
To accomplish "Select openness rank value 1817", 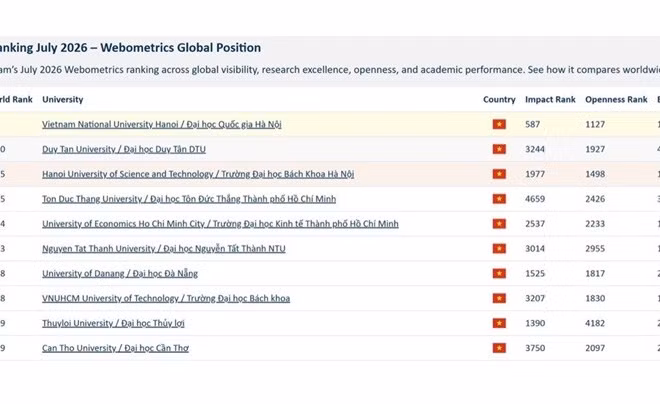I will [595, 273].
